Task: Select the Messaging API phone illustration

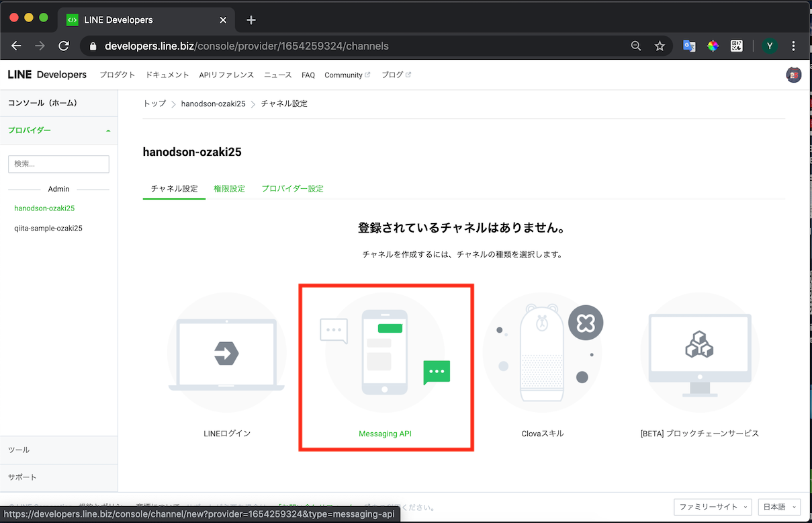Action: [x=385, y=352]
